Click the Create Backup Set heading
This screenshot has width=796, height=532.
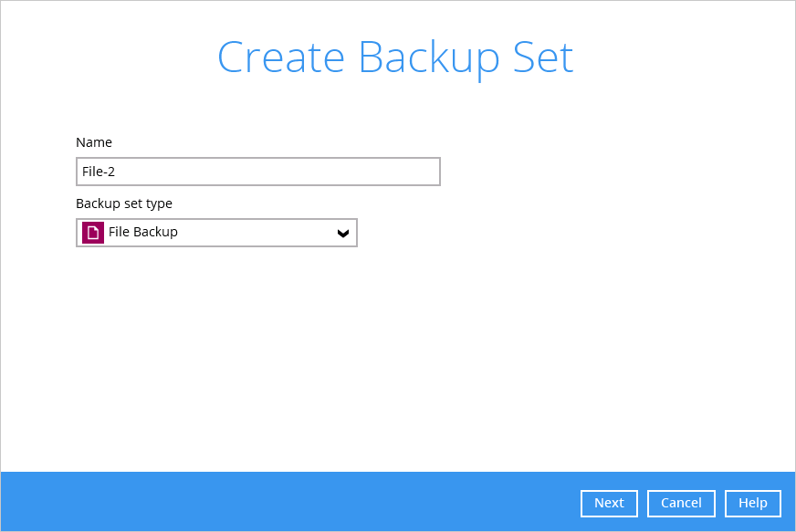(395, 57)
